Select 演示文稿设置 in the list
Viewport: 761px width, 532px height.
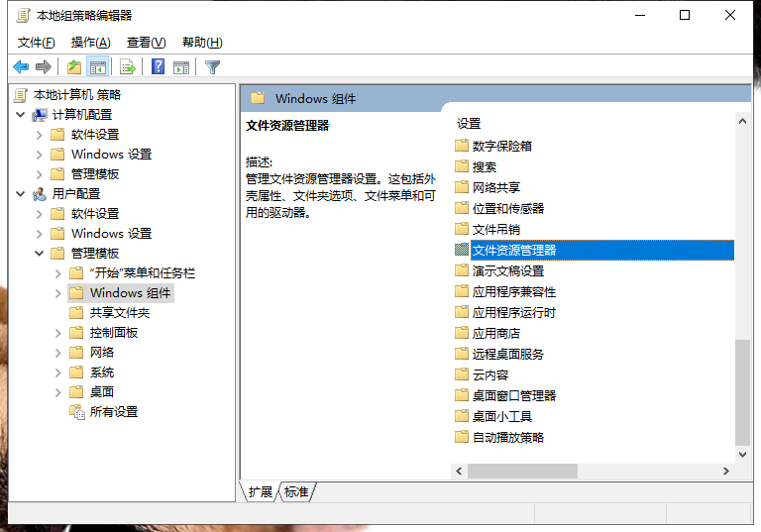pos(508,270)
